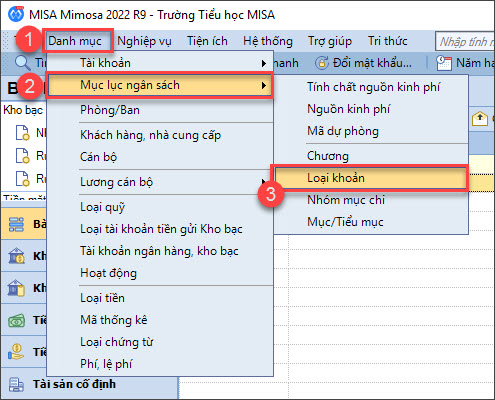Image resolution: width=495 pixels, height=400 pixels.
Task: Click the cash money sidebar icon
Action: pyautogui.click(x=16, y=320)
